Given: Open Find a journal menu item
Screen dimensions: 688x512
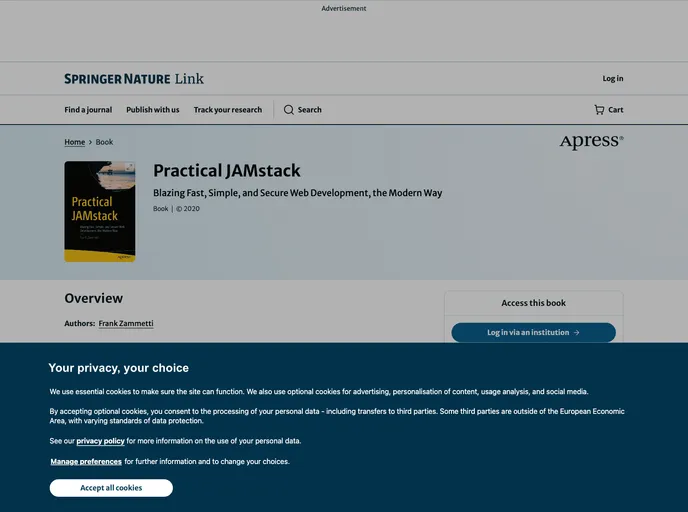Looking at the screenshot, I should [x=88, y=110].
